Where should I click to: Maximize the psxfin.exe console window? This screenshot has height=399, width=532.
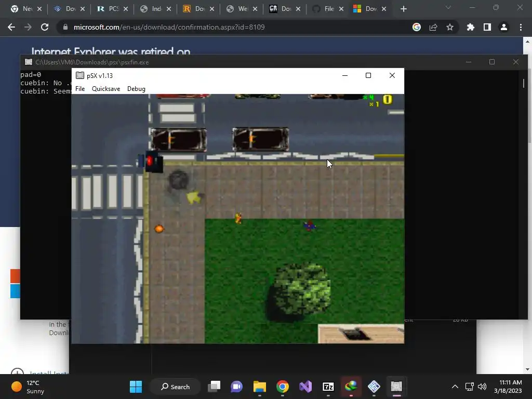(492, 62)
